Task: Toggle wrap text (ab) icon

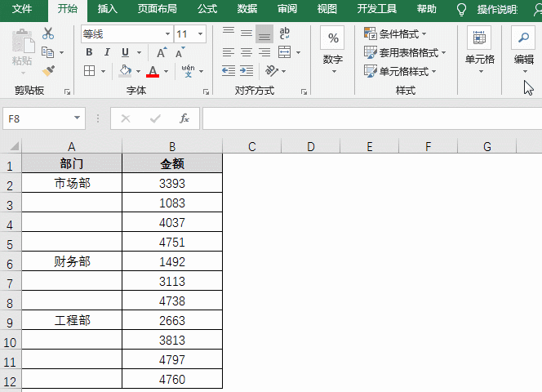Action: (x=285, y=33)
